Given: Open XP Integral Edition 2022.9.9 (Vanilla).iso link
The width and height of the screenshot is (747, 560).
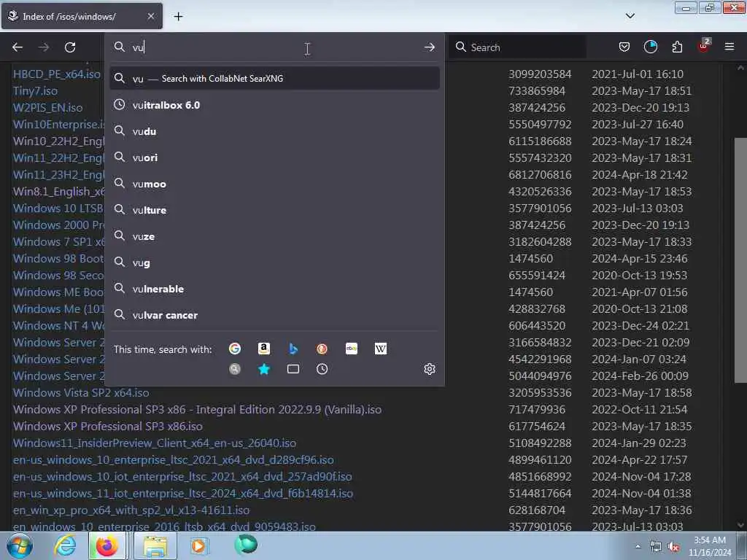Looking at the screenshot, I should point(197,410).
